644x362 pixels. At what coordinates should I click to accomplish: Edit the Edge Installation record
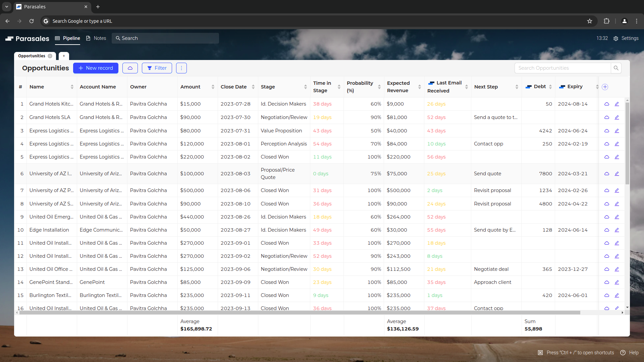click(617, 230)
